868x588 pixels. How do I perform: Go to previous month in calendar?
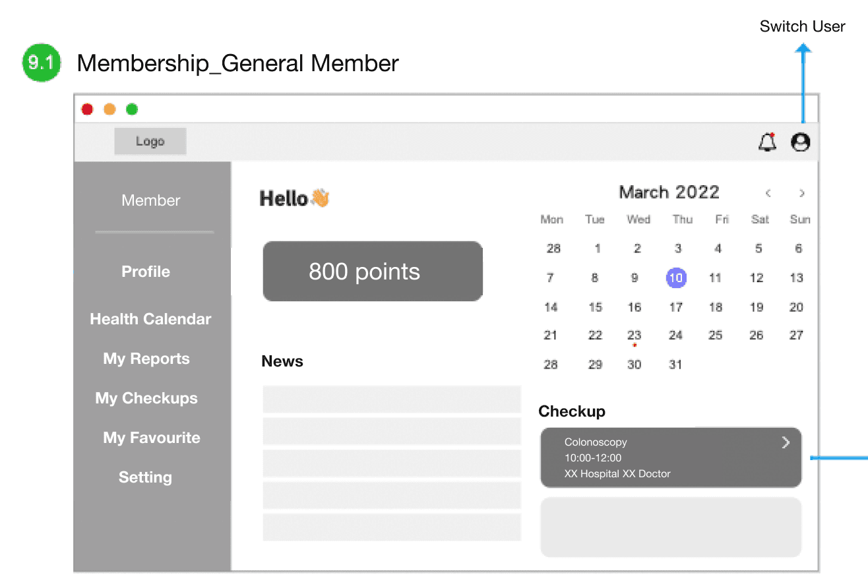768,193
